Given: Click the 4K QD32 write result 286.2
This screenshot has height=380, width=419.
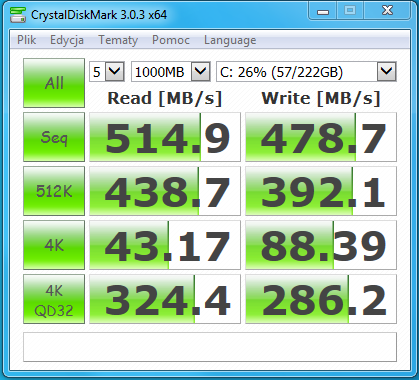Looking at the screenshot, I should (x=321, y=299).
